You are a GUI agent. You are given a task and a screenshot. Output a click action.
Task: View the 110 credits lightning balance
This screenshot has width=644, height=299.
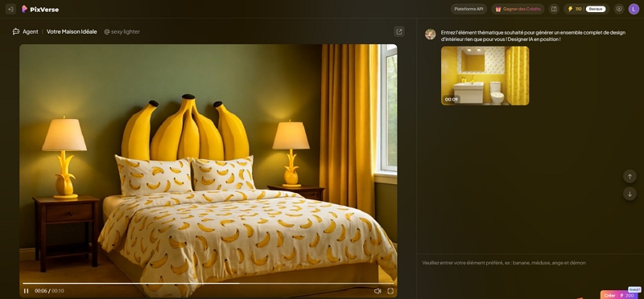575,9
